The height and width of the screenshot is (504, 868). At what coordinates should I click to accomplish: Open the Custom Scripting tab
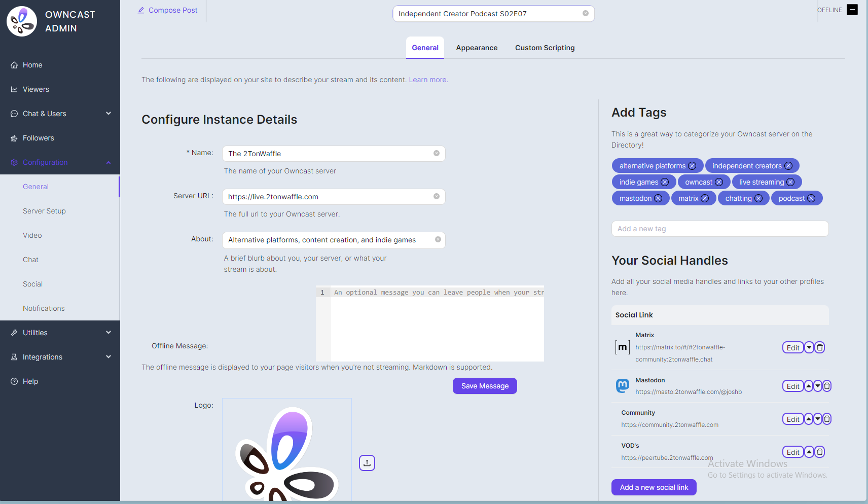(545, 48)
